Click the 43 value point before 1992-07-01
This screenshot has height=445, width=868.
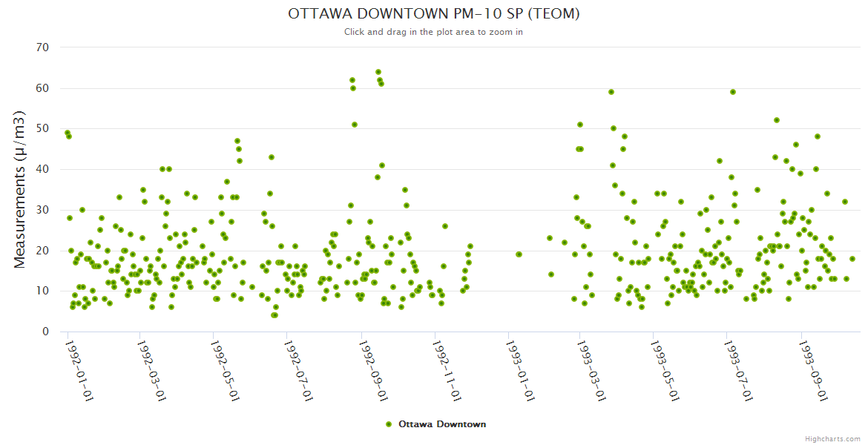click(x=272, y=157)
